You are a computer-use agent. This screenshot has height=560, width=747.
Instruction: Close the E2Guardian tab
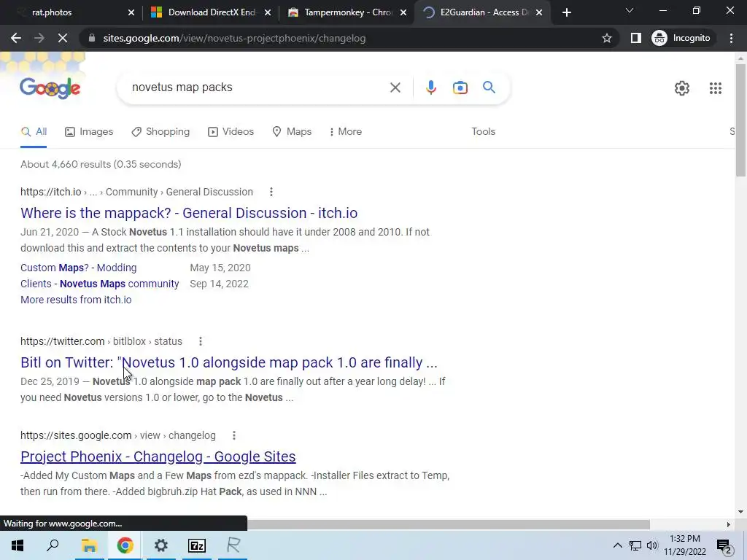tap(539, 12)
